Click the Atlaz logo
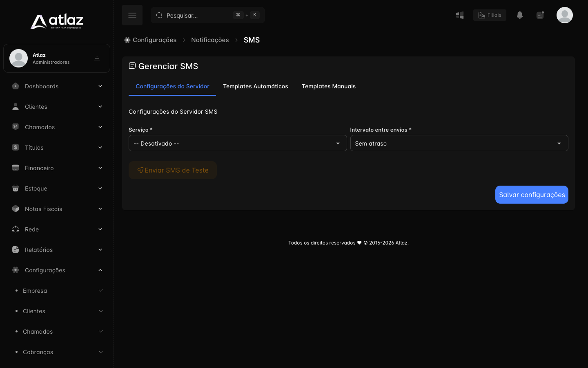Viewport: 588px width, 368px height. tap(57, 22)
